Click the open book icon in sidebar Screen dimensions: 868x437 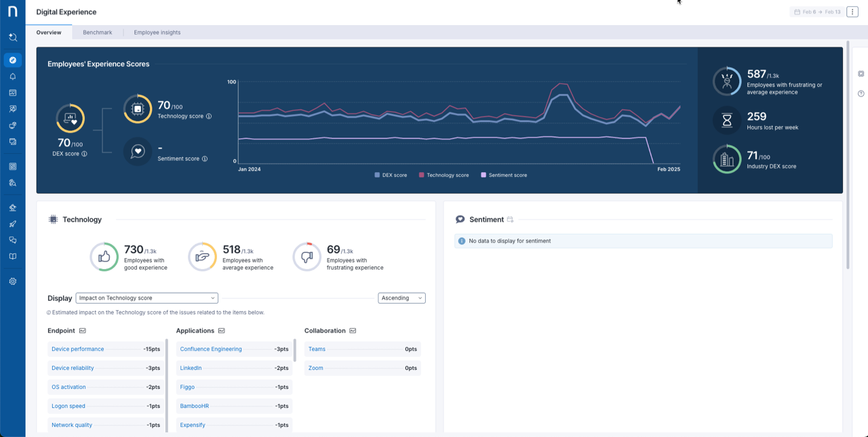[12, 257]
